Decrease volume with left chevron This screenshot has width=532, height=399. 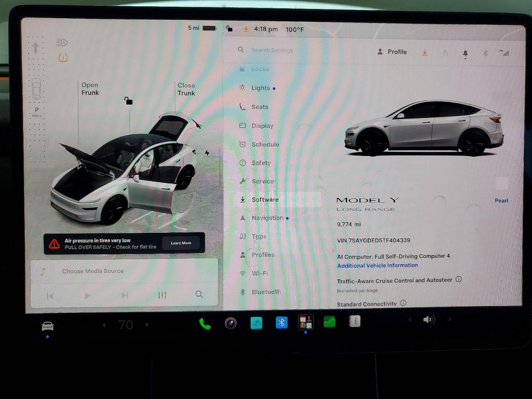410,320
